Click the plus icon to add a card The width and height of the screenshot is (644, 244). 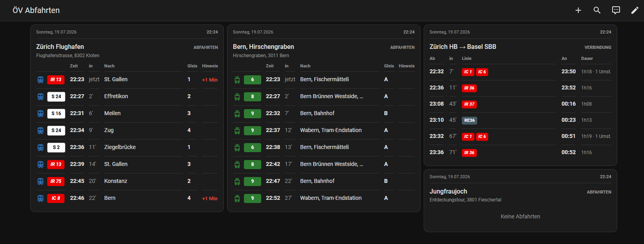click(x=578, y=10)
